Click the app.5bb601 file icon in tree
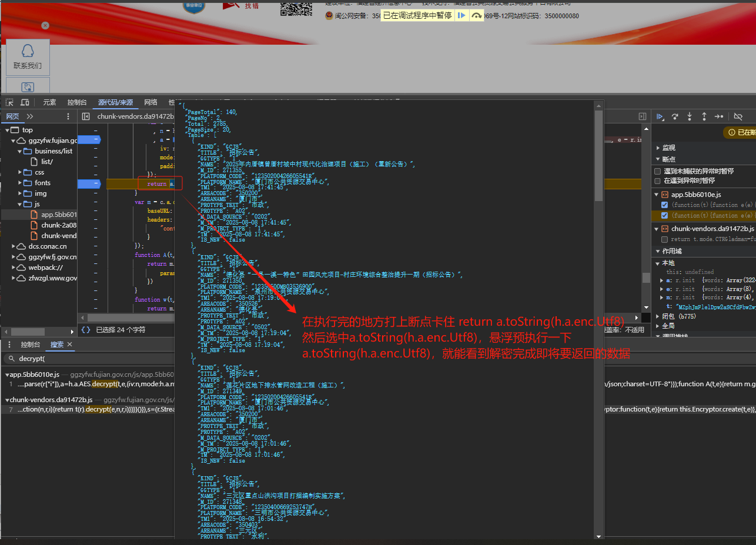Viewport: 756px width, 545px height. click(x=35, y=215)
